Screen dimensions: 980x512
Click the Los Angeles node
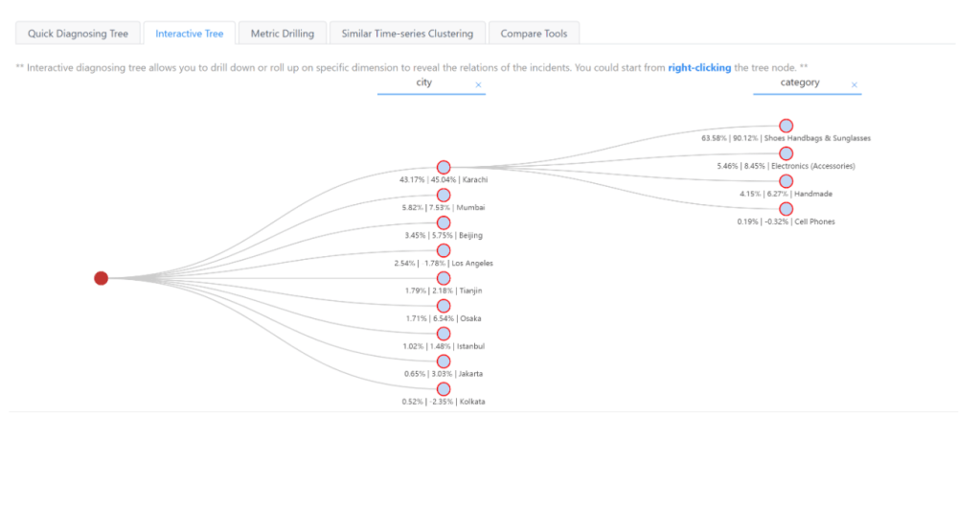point(444,250)
